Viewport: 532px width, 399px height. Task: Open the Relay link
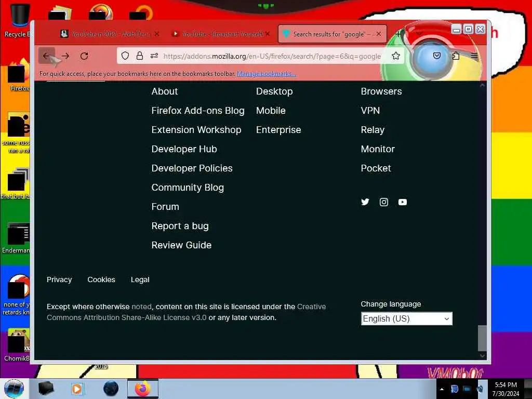point(373,130)
